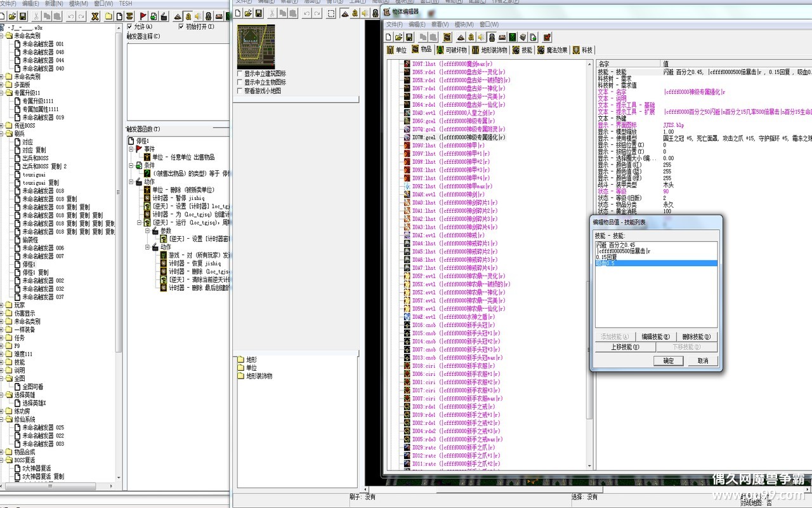Collapse the 专属升级11 folder in trigger tree

pos(3,93)
